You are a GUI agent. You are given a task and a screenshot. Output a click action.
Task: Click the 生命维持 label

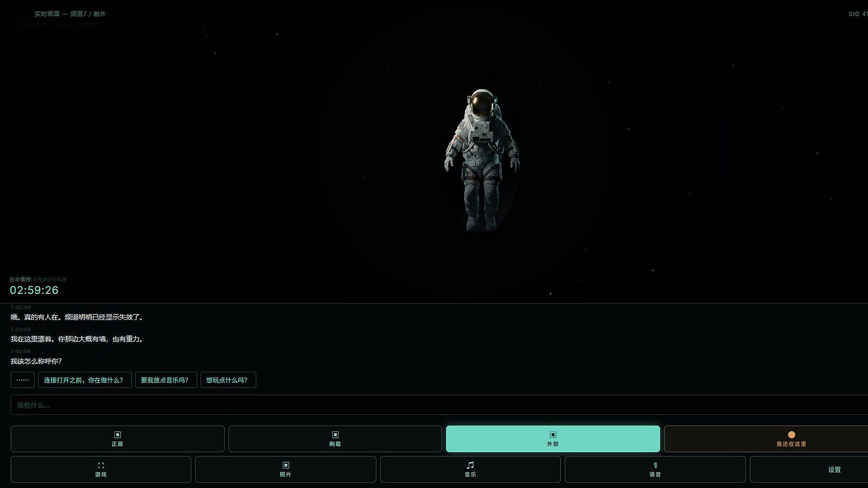coord(20,279)
